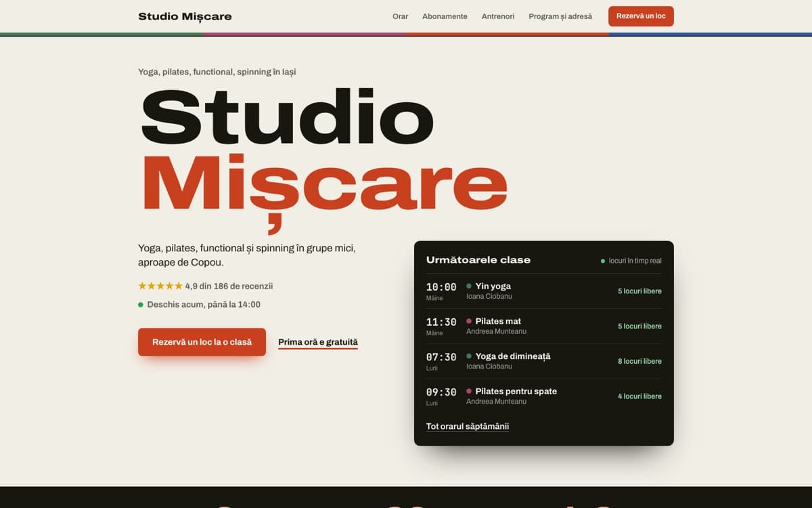812x508 pixels.
Task: Click green dot beside Yoga de dimineață
Action: coord(469,356)
